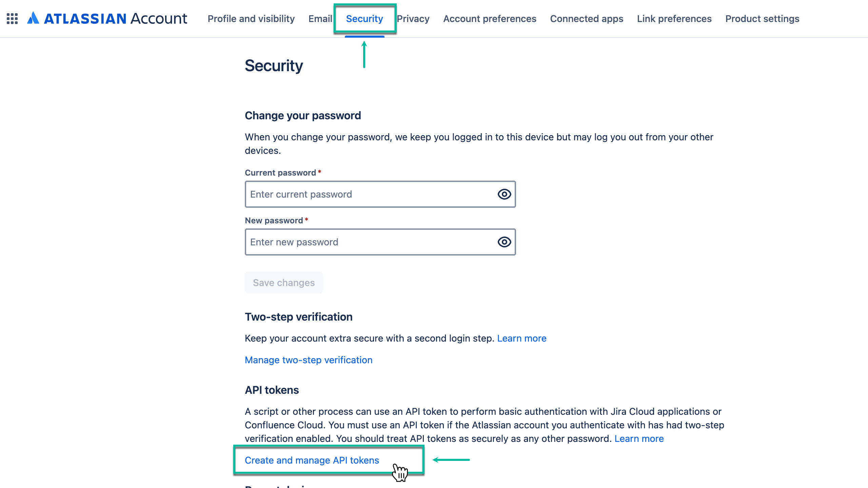Learn more about API tokens

click(639, 438)
